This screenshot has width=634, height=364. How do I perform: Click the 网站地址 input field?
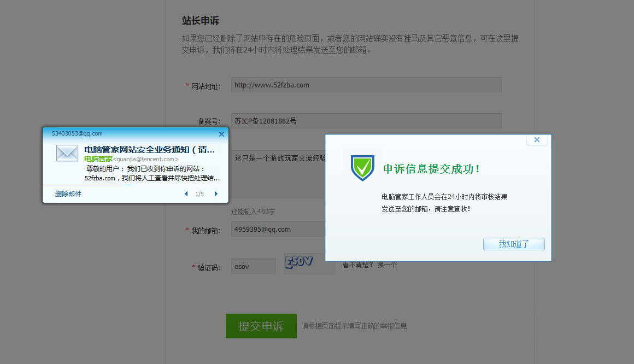pyautogui.click(x=366, y=85)
